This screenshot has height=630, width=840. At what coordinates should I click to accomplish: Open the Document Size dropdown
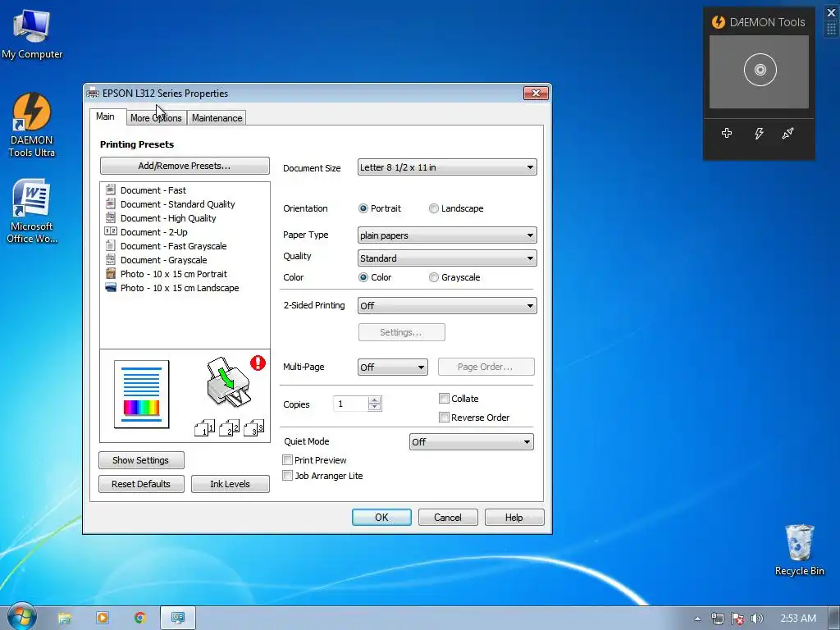(x=447, y=167)
